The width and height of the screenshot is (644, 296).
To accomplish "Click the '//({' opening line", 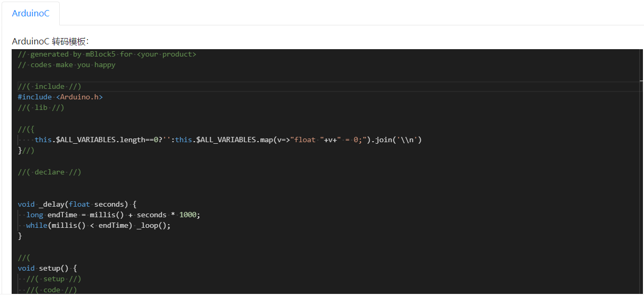I will tap(26, 129).
